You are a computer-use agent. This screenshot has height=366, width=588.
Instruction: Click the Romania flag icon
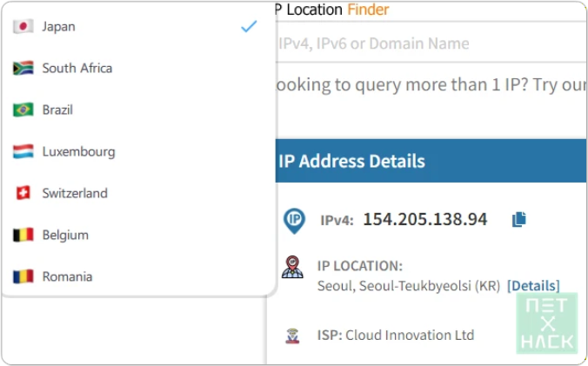(23, 277)
